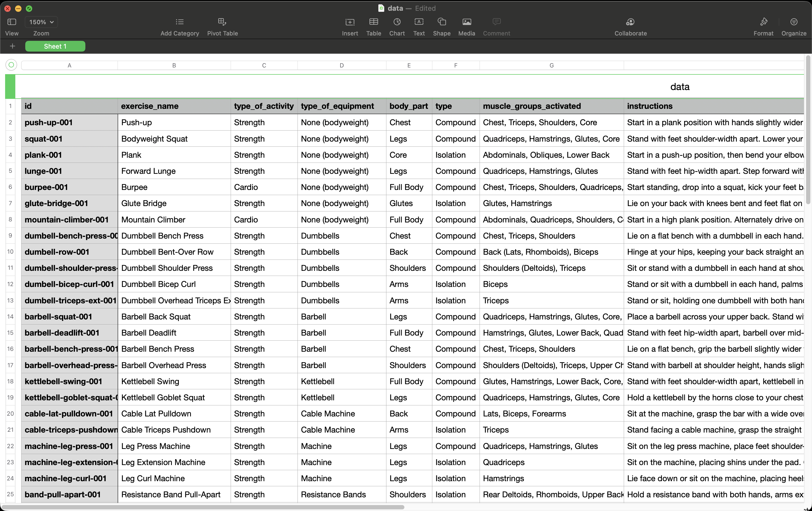The height and width of the screenshot is (511, 812).
Task: Select column C header
Action: [x=264, y=66]
